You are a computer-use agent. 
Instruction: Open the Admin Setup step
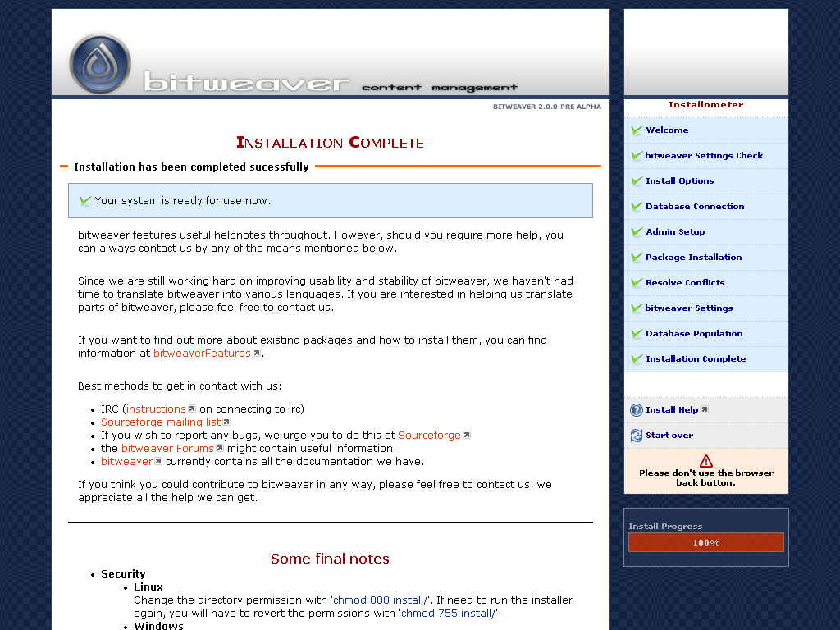point(675,232)
